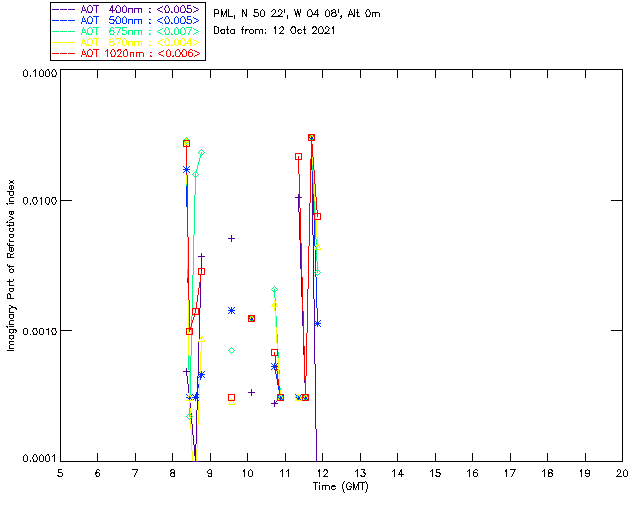Click the 0.0001 y-axis tick label
The image size is (640, 512).
coord(40,459)
